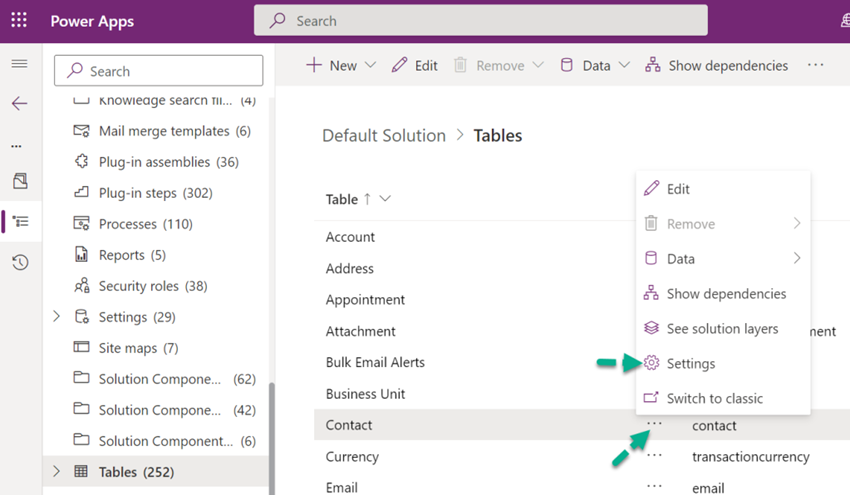This screenshot has height=495, width=850.
Task: Click ellipsis on the Currency row
Action: pyautogui.click(x=654, y=455)
